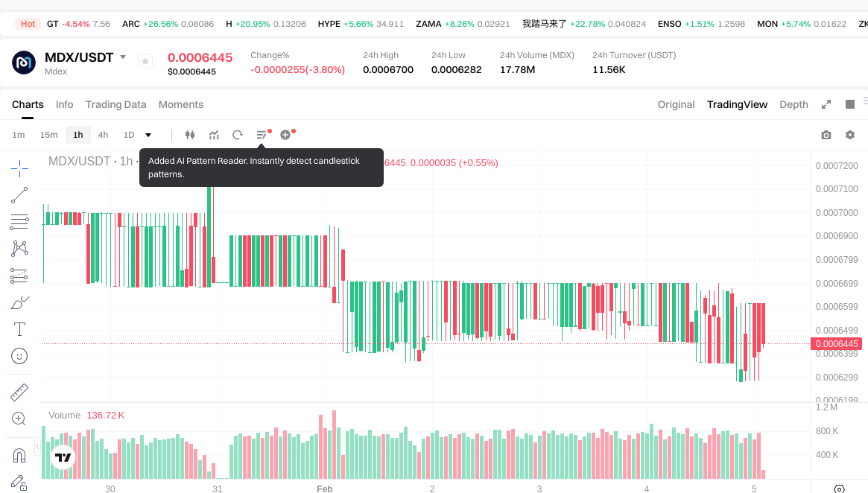Click the HYPE ticker in hot bar
This screenshot has height=493, width=868.
pyautogui.click(x=329, y=24)
